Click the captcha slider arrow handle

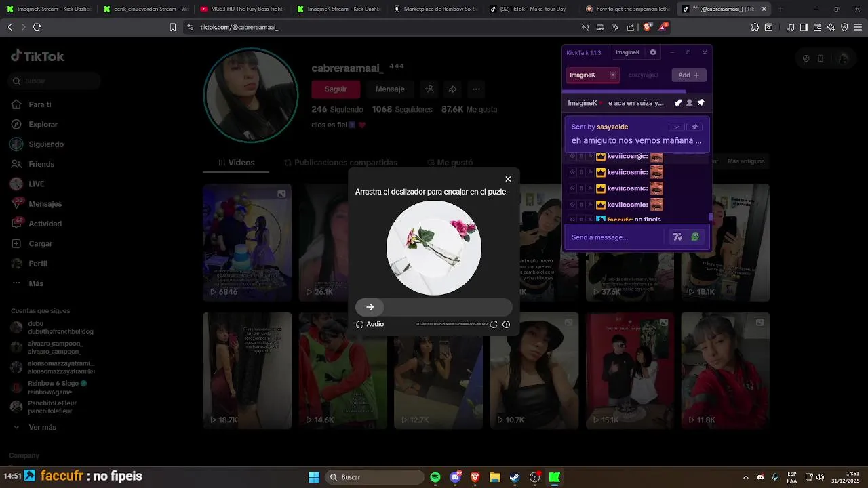coord(370,307)
